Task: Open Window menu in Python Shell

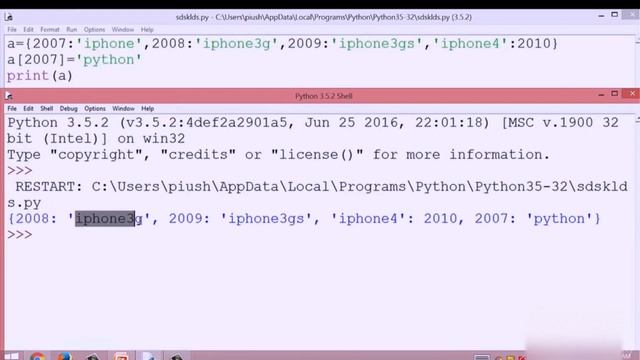Action: point(123,109)
